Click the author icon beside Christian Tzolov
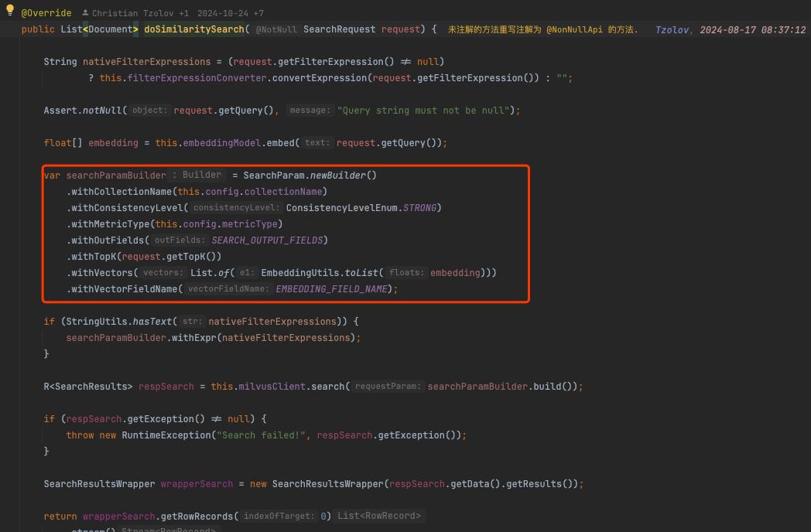The height and width of the screenshot is (532, 811). tap(85, 13)
